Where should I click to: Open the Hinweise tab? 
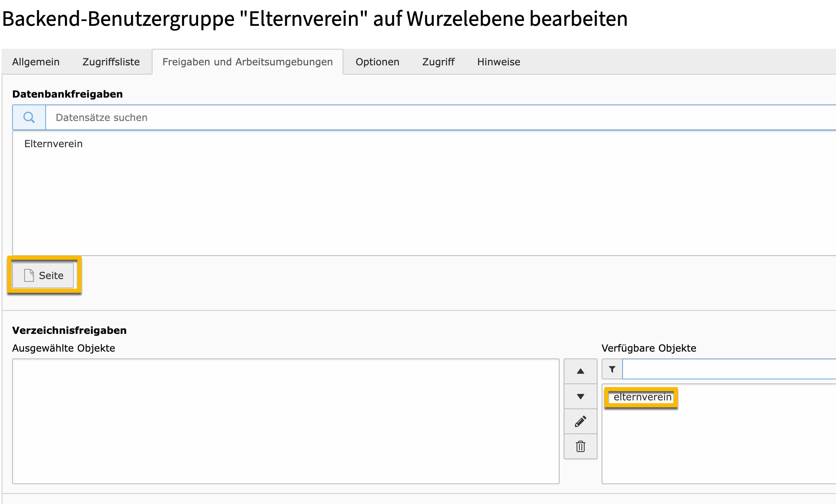pyautogui.click(x=498, y=62)
